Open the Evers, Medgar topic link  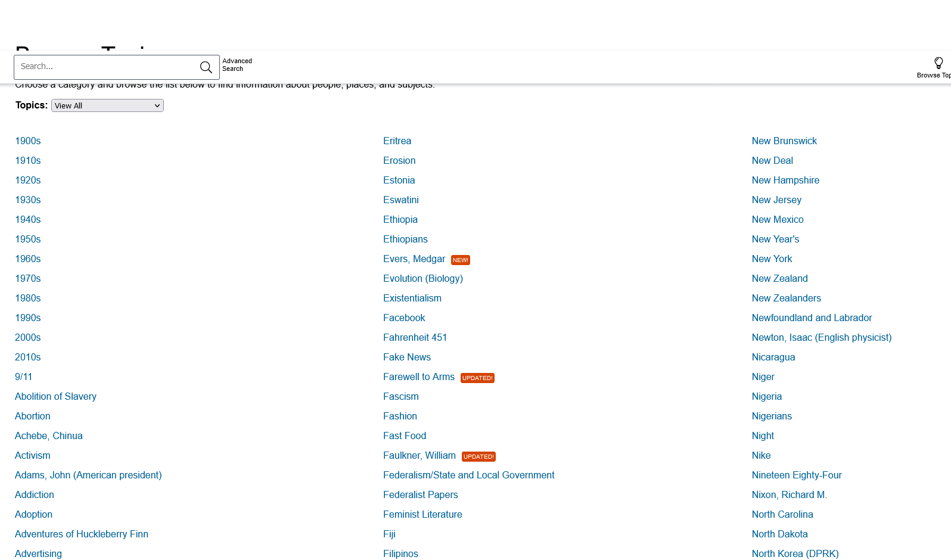414,259
